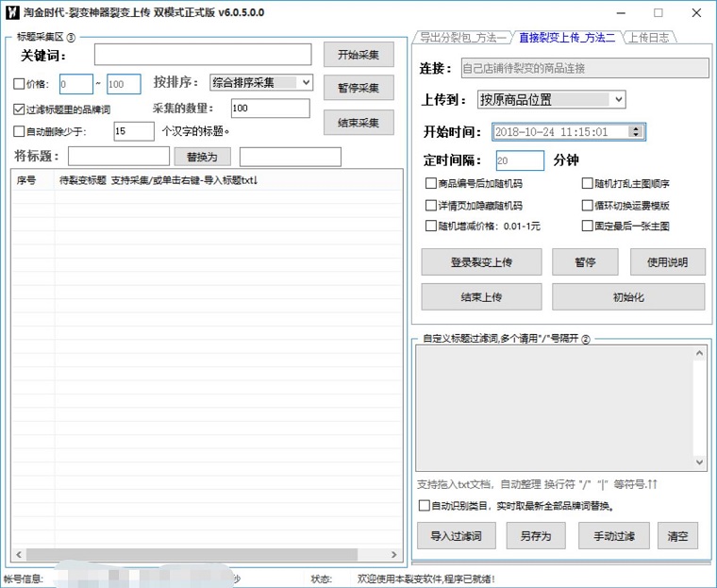Click the 状态 status bar welcome message
Viewport: 717px width, 588px height.
pyautogui.click(x=425, y=579)
